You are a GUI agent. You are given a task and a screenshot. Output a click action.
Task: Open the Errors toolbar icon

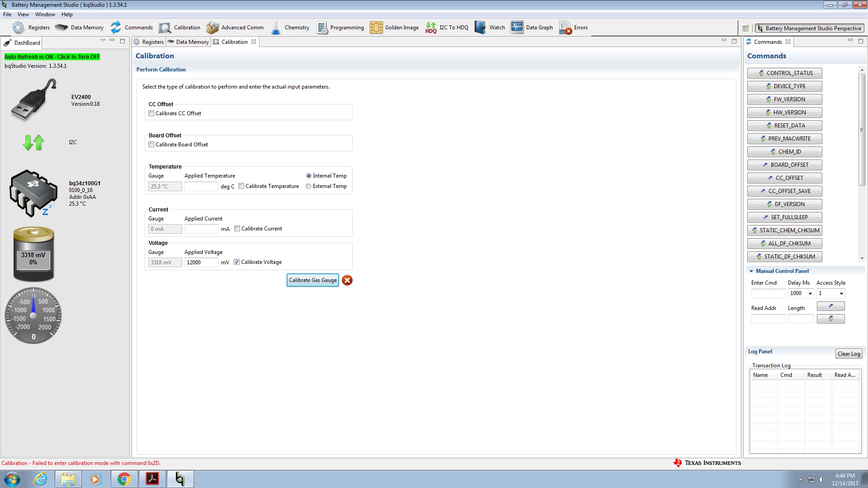point(565,28)
